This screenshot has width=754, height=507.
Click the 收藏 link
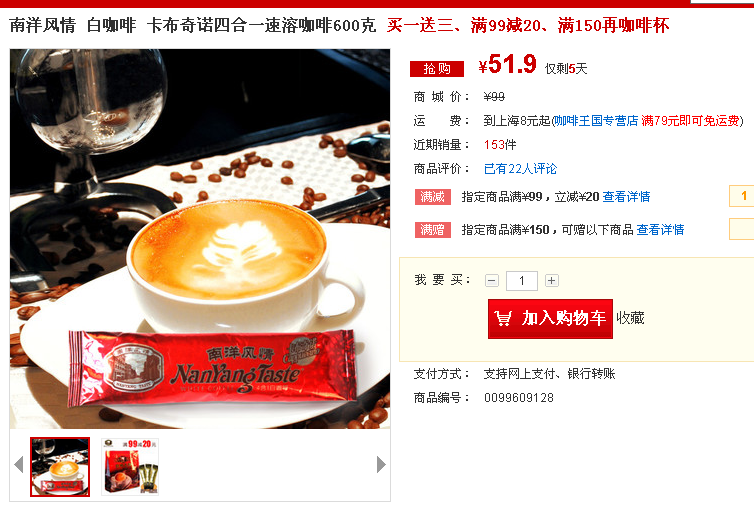coord(630,318)
